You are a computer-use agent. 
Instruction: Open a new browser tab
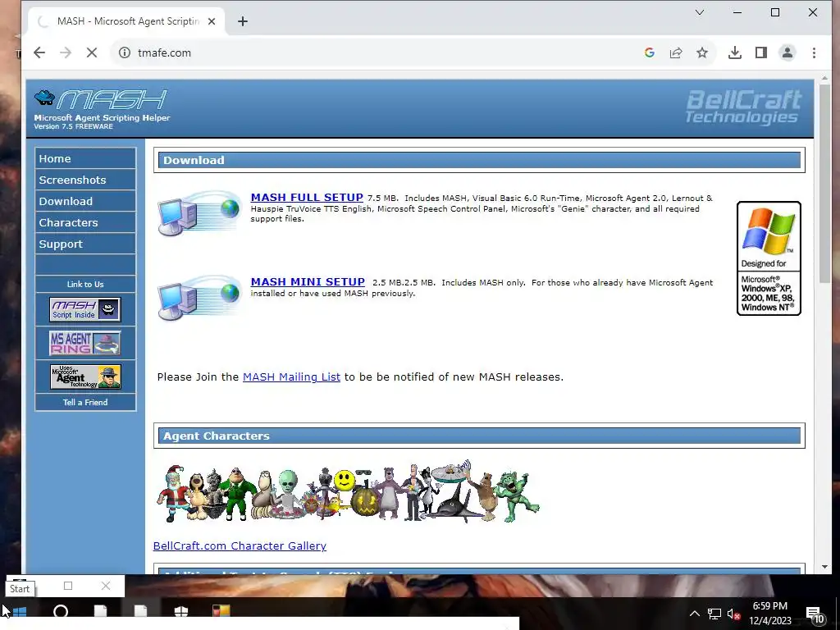tap(243, 21)
